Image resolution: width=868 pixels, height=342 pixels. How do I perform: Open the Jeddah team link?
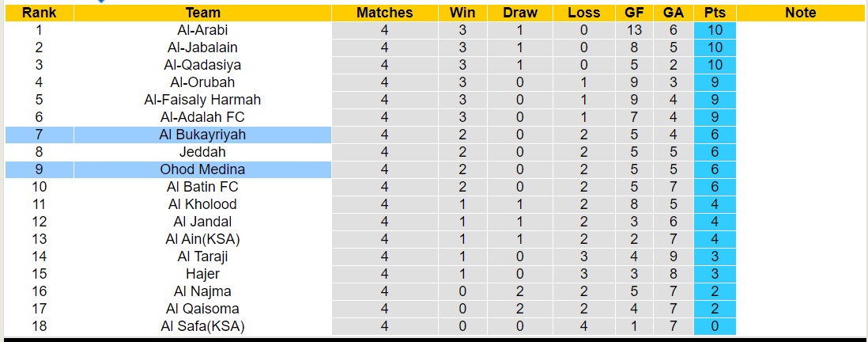(202, 152)
